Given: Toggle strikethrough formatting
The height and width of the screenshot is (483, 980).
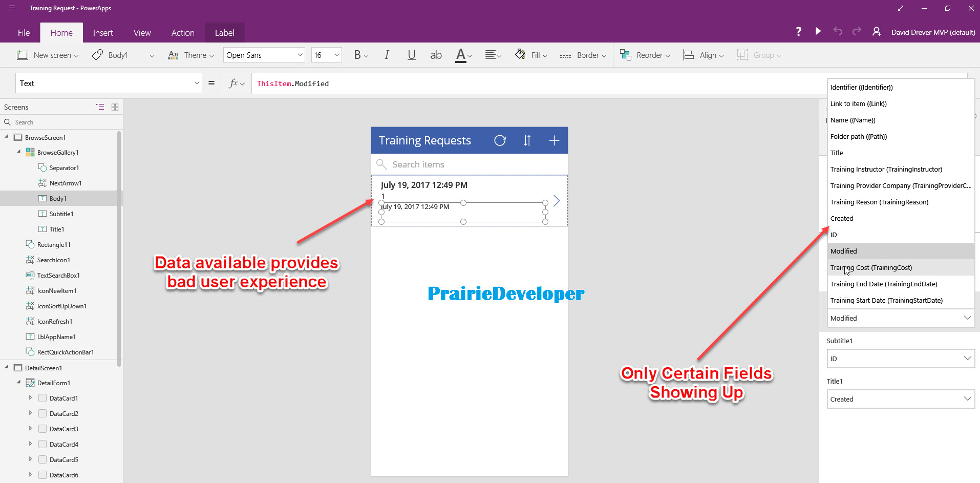Looking at the screenshot, I should pyautogui.click(x=436, y=55).
